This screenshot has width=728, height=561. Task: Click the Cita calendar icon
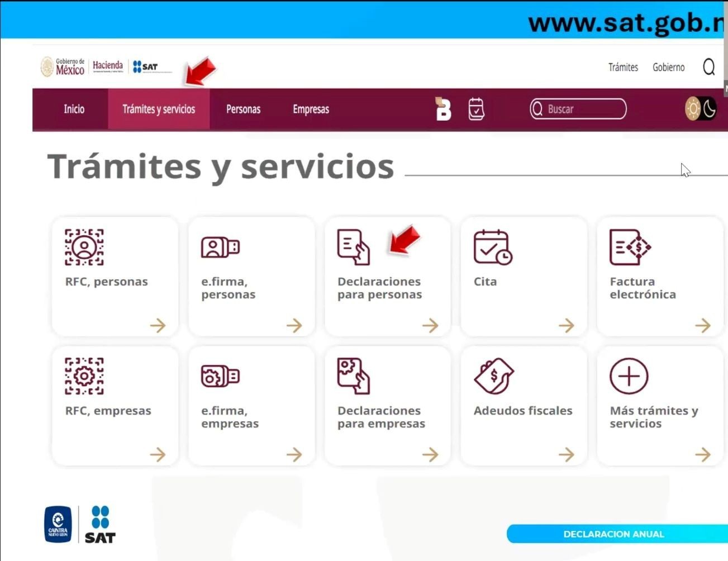[492, 247]
